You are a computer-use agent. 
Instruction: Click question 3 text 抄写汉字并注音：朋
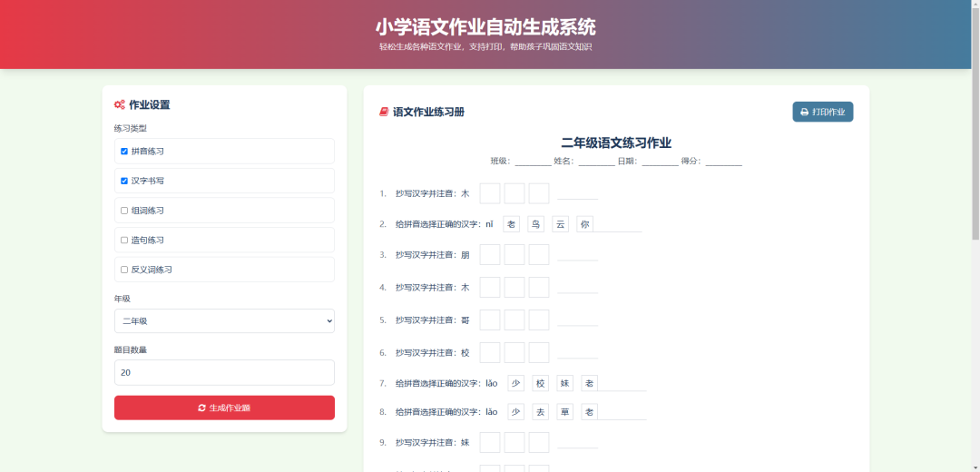click(433, 255)
